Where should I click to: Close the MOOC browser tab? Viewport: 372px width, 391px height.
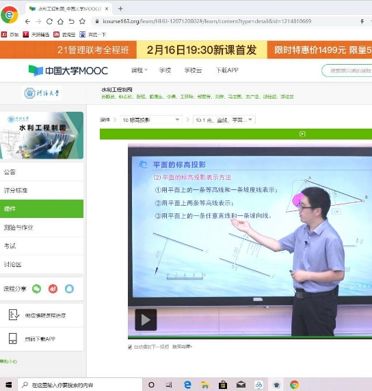107,9
